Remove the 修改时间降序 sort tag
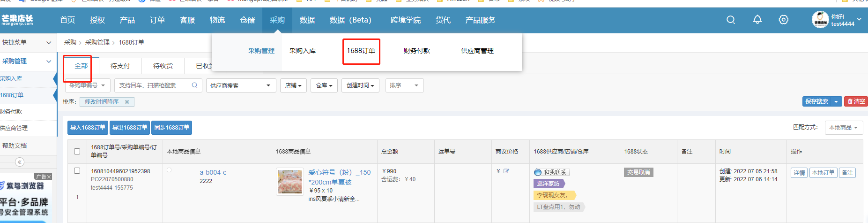868x223 pixels. point(127,102)
